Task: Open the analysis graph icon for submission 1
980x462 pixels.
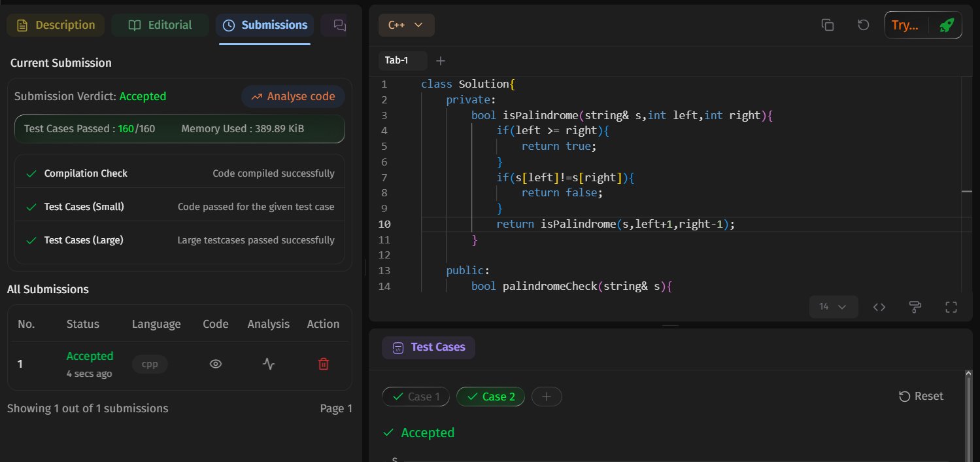Action: [x=269, y=364]
